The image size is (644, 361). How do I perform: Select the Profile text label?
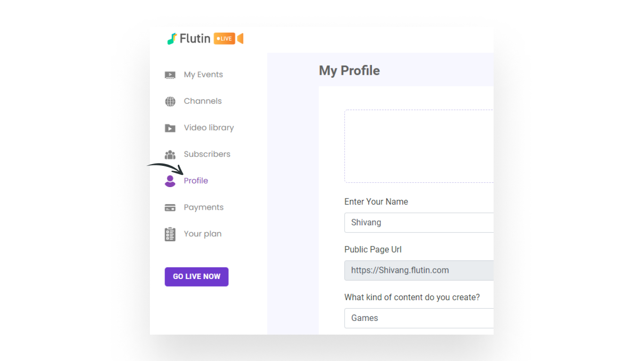(196, 180)
